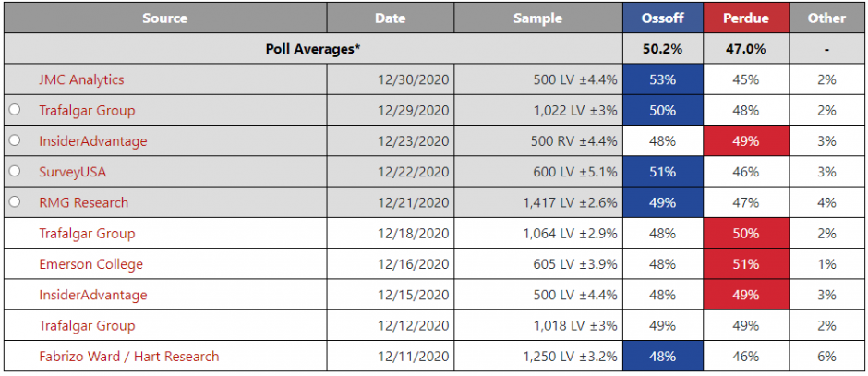
Task: Click the Sample column header
Action: tap(537, 18)
